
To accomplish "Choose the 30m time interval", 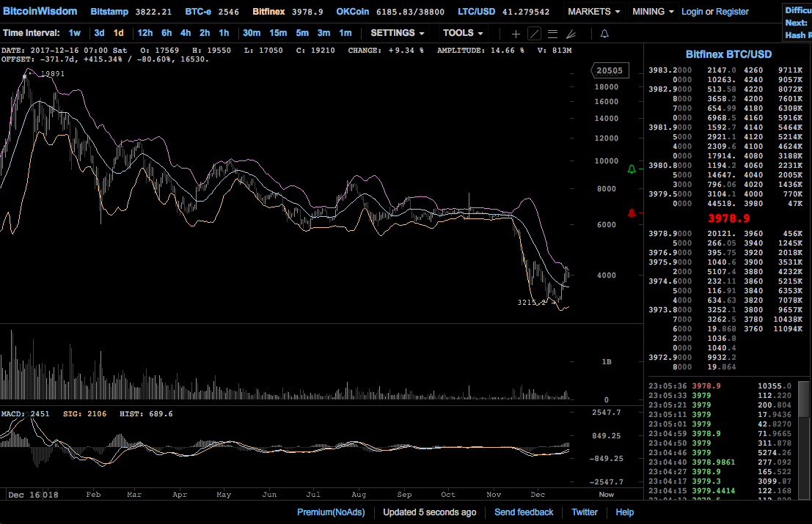I will [252, 33].
